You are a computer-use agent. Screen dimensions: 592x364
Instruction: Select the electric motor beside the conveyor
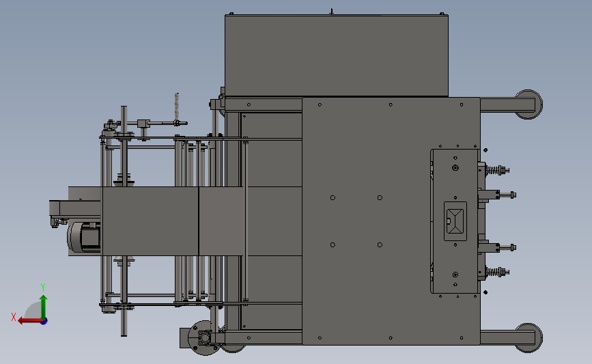[84, 238]
